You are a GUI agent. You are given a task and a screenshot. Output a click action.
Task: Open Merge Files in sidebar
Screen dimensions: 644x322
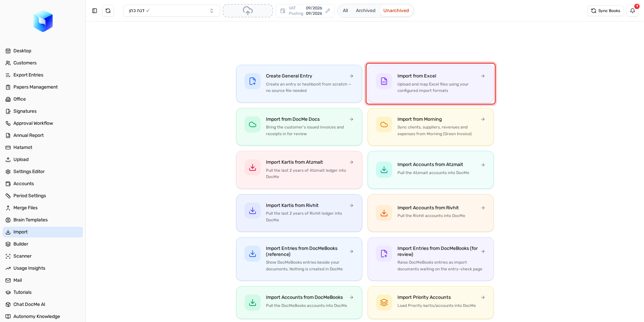coord(43,208)
